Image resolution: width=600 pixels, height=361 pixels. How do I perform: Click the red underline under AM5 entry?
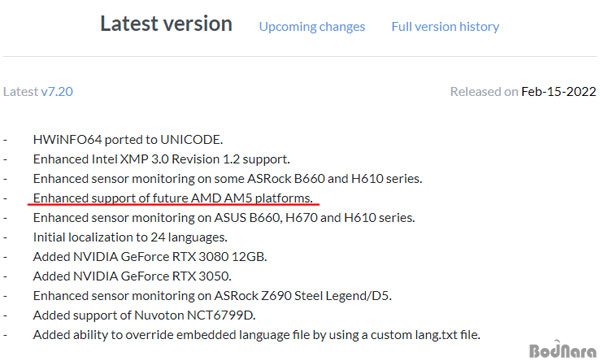pos(173,205)
